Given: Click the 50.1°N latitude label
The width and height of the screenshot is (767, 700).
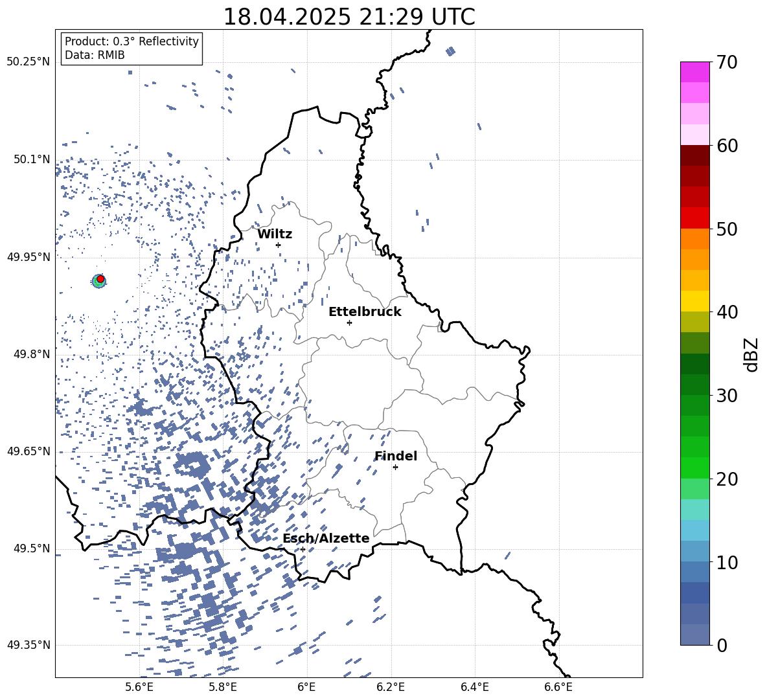Looking at the screenshot, I should pyautogui.click(x=32, y=159).
